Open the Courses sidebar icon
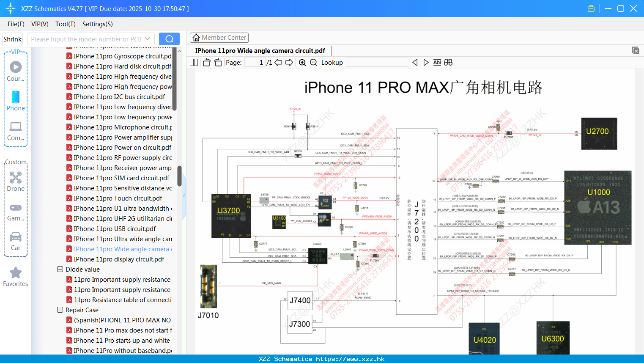Screen dimensions: 644x363 coord(16,71)
